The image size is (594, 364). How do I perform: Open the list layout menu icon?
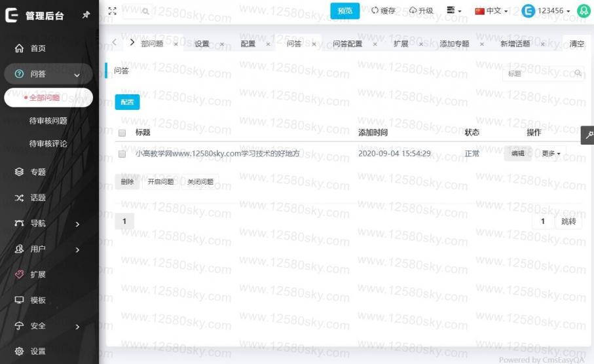(453, 10)
